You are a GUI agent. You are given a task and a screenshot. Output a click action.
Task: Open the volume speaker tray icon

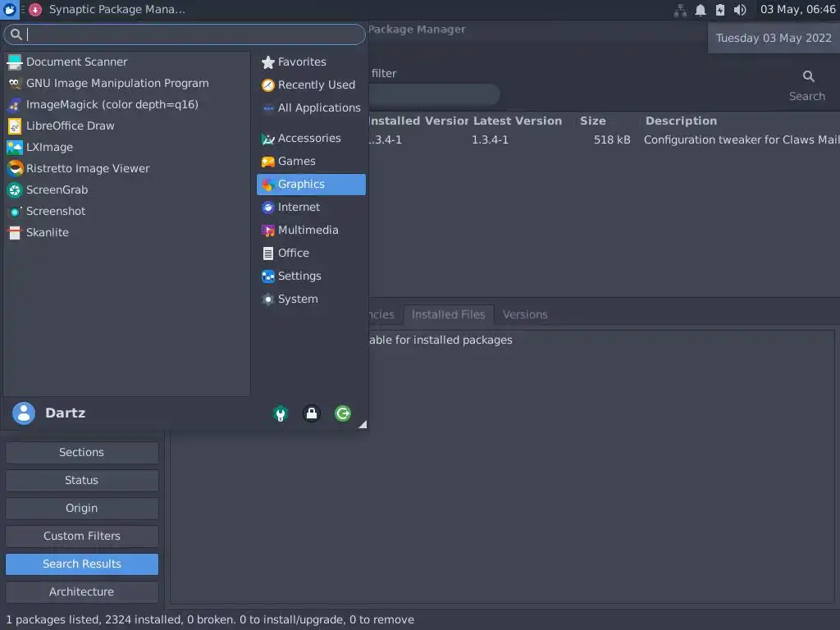[x=740, y=10]
